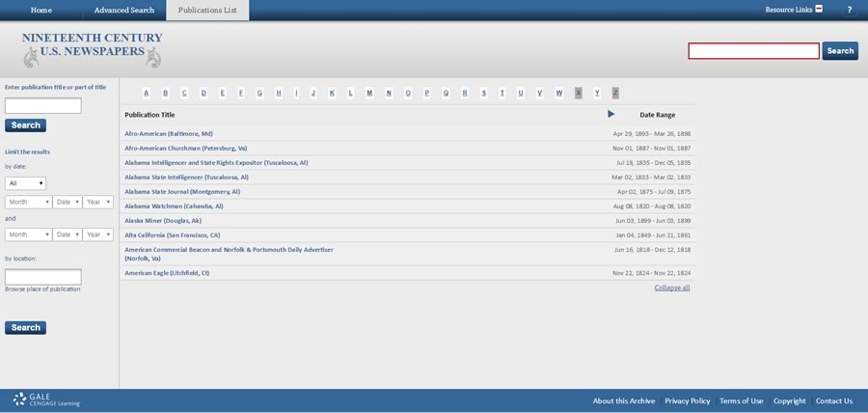Jump to publications starting with C
Viewport: 868px width, 413px height.
coord(184,93)
